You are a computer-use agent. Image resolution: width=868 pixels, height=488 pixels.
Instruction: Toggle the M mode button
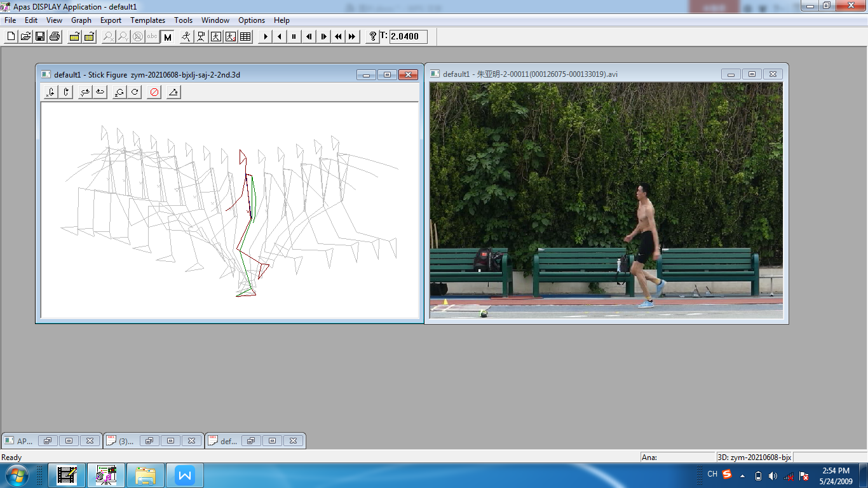[x=168, y=37]
